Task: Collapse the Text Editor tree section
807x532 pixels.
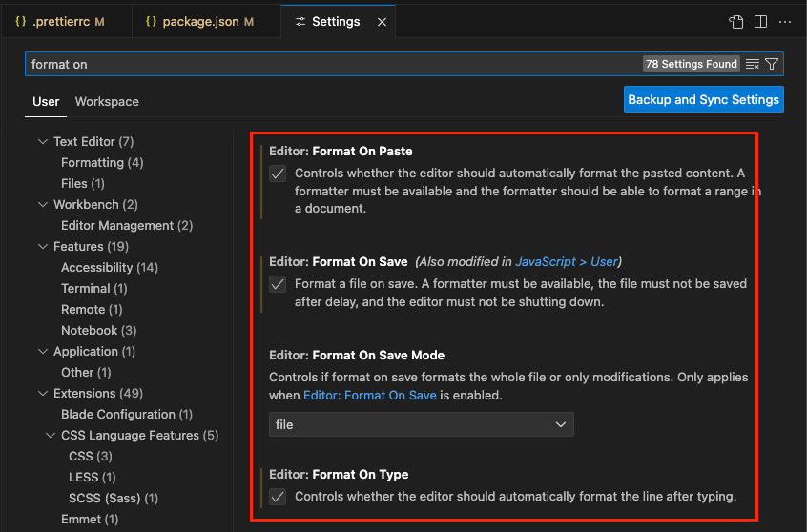Action: tap(43, 141)
